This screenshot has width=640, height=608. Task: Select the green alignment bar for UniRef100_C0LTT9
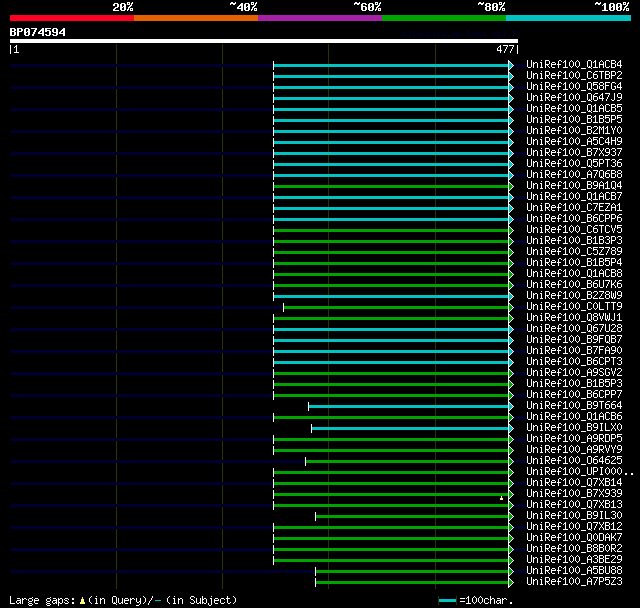point(396,307)
